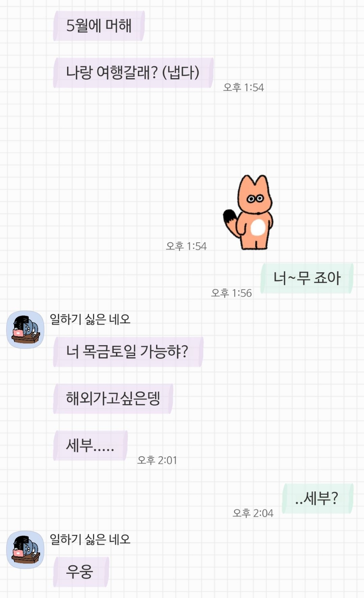
Task: Tap the orange fox emoticon sticker
Action: click(249, 212)
